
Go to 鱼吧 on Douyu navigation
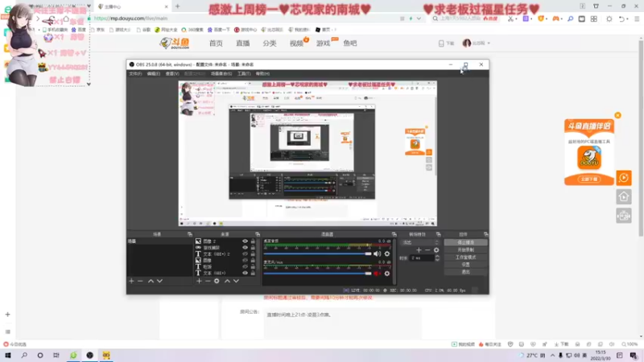(x=350, y=43)
